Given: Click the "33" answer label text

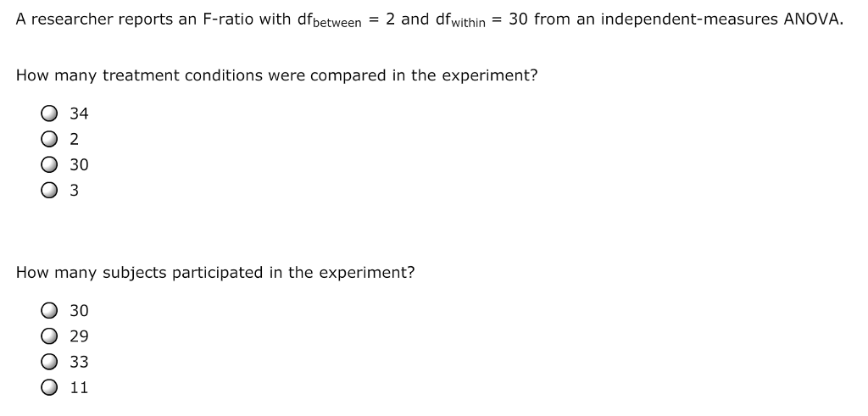Looking at the screenshot, I should click(79, 362).
